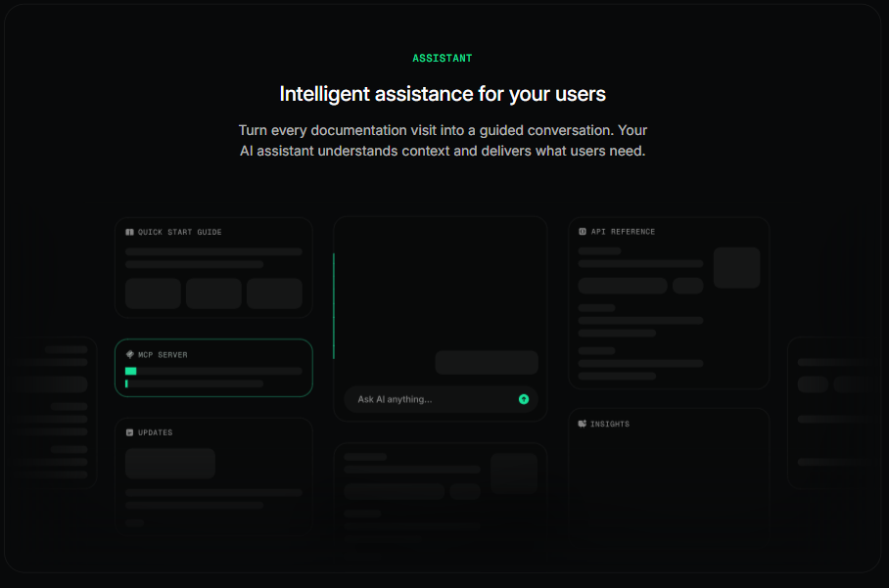This screenshot has height=588, width=889.
Task: Click the API REFERENCE bracket icon
Action: [x=582, y=232]
